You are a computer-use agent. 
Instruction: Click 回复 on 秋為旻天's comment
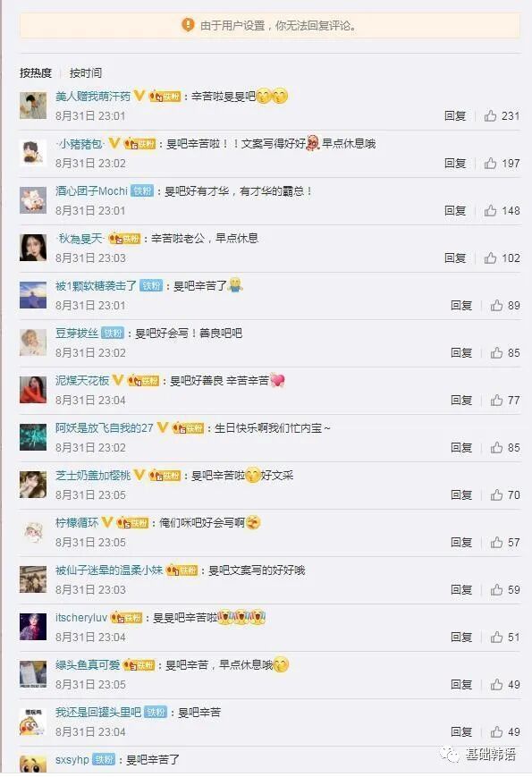tap(455, 258)
